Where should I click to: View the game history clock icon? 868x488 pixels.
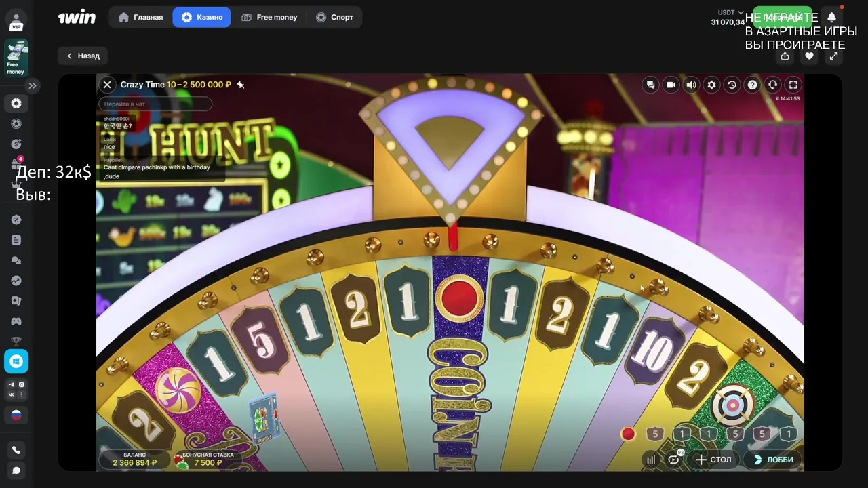coord(732,85)
